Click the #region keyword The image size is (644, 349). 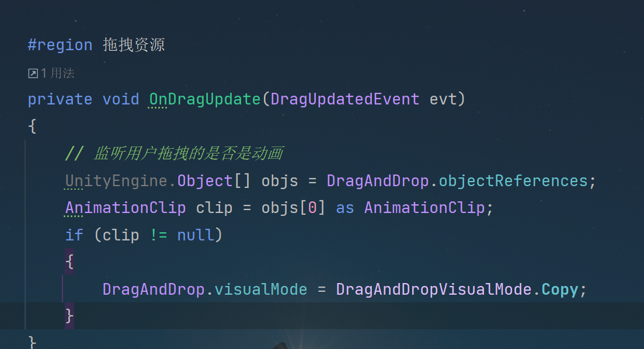[x=60, y=45]
